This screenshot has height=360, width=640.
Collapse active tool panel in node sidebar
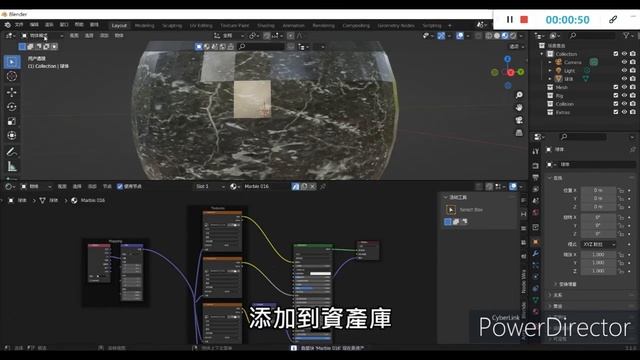[446, 198]
